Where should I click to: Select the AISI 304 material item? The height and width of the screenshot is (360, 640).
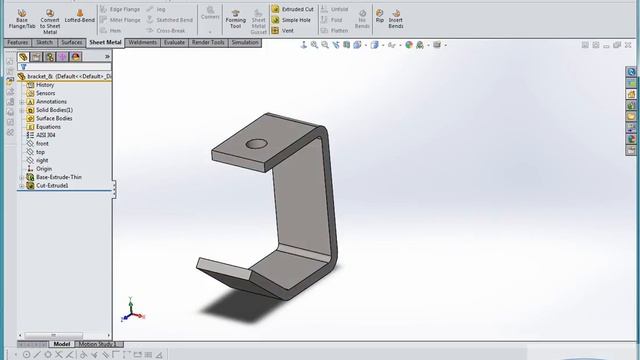pyautogui.click(x=41, y=135)
